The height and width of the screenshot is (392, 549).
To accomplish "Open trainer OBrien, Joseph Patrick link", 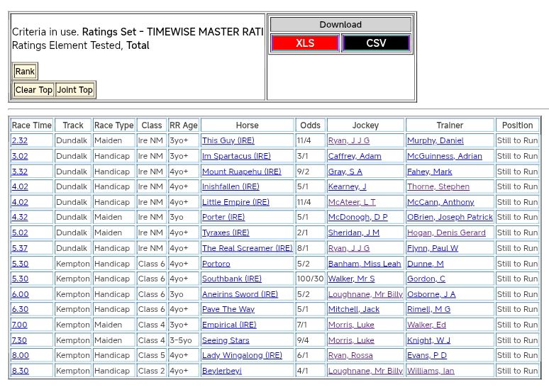I will click(450, 218).
